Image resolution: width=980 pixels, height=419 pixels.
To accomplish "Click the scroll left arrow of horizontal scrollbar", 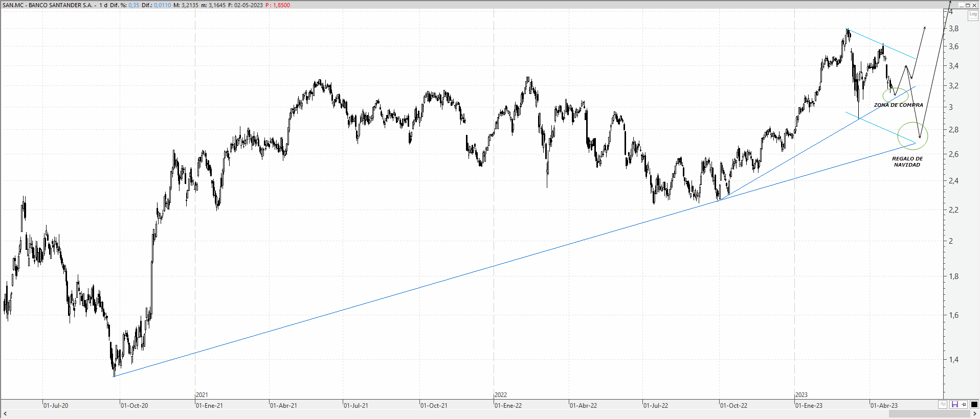I will (x=6, y=414).
